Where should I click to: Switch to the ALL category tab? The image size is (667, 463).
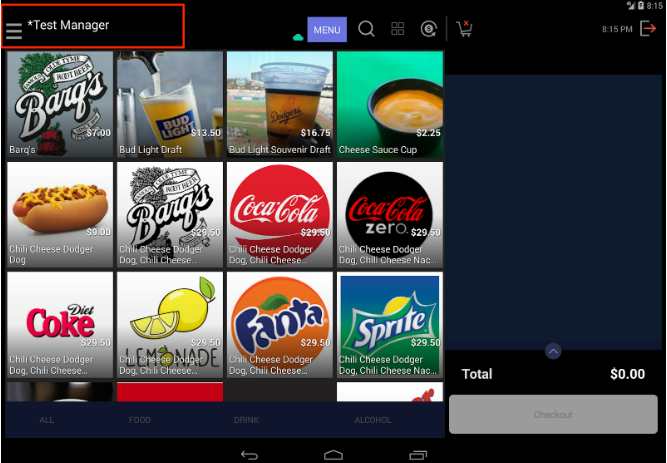coord(47,420)
